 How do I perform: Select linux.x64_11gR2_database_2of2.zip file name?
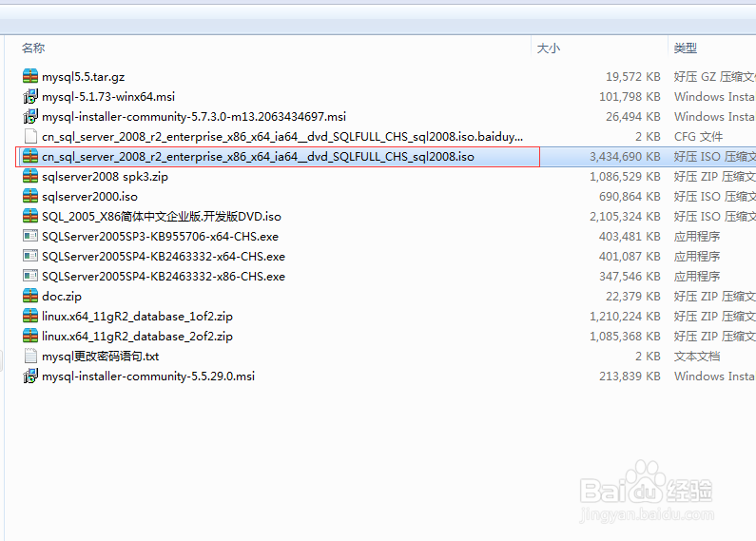[x=137, y=336]
